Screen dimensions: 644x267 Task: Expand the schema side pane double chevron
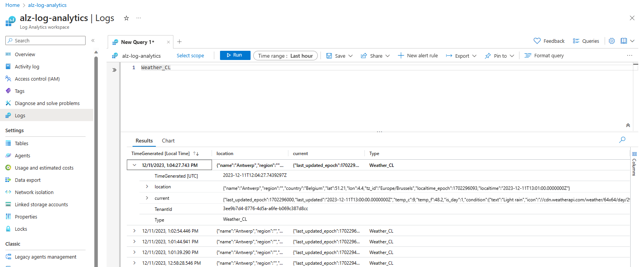(x=114, y=70)
